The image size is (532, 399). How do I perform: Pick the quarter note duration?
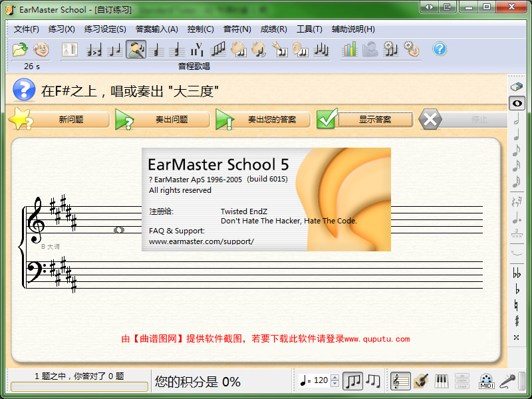coord(517,134)
